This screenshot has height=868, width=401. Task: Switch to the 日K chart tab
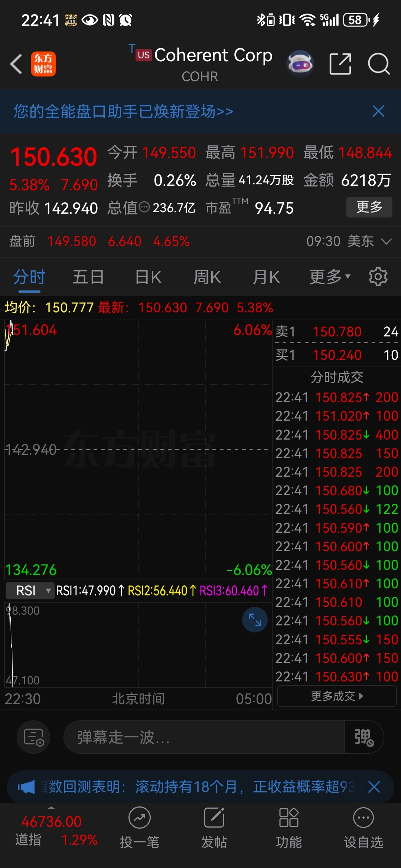coord(148,277)
